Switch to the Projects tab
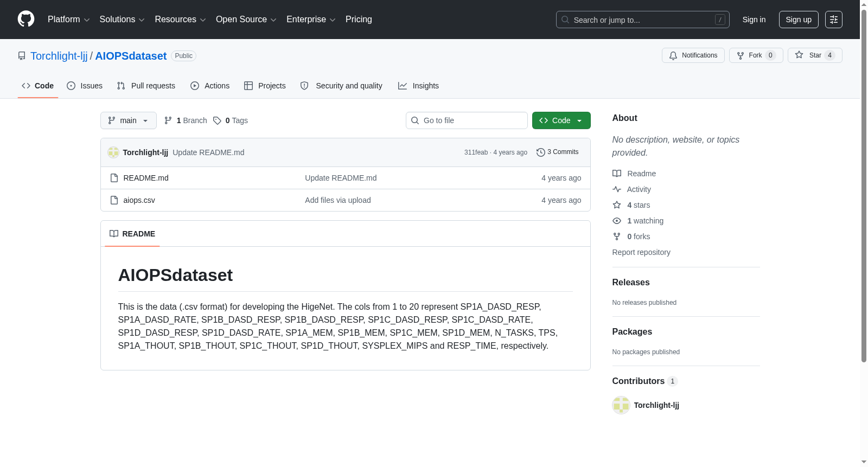This screenshot has width=868, height=467. click(265, 86)
